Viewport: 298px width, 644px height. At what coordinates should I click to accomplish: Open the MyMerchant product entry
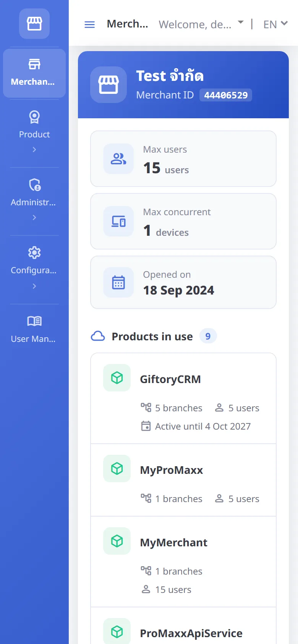pos(183,562)
